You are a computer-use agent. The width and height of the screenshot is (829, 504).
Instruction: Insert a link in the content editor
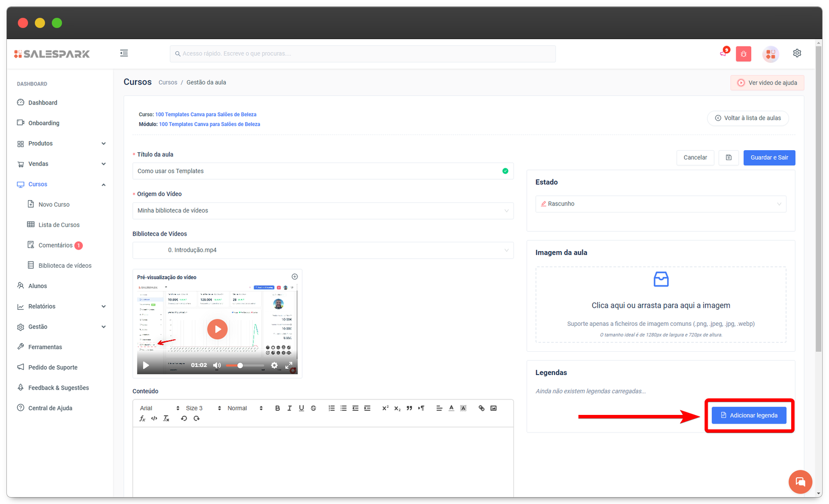481,408
